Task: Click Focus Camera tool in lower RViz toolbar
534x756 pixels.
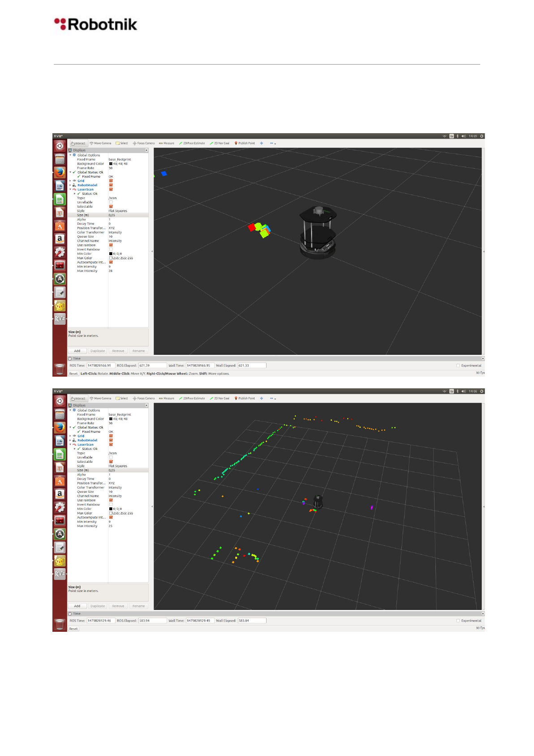Action: (143, 399)
